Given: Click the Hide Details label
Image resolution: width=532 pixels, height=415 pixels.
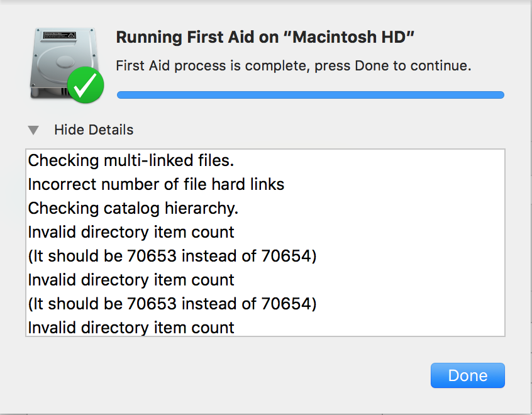Looking at the screenshot, I should click(94, 130).
